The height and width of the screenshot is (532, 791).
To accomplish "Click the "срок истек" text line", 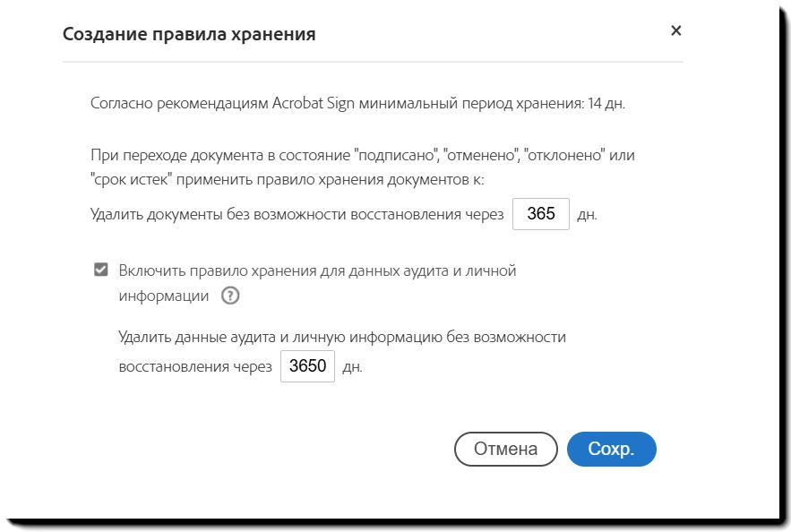I will tap(287, 179).
